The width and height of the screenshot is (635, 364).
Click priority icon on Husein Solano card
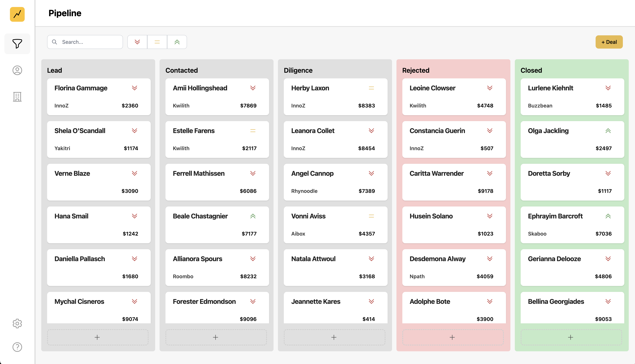(489, 216)
